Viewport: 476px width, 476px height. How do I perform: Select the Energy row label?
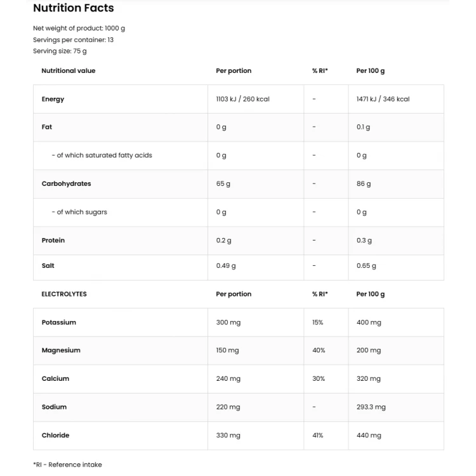[x=53, y=99]
